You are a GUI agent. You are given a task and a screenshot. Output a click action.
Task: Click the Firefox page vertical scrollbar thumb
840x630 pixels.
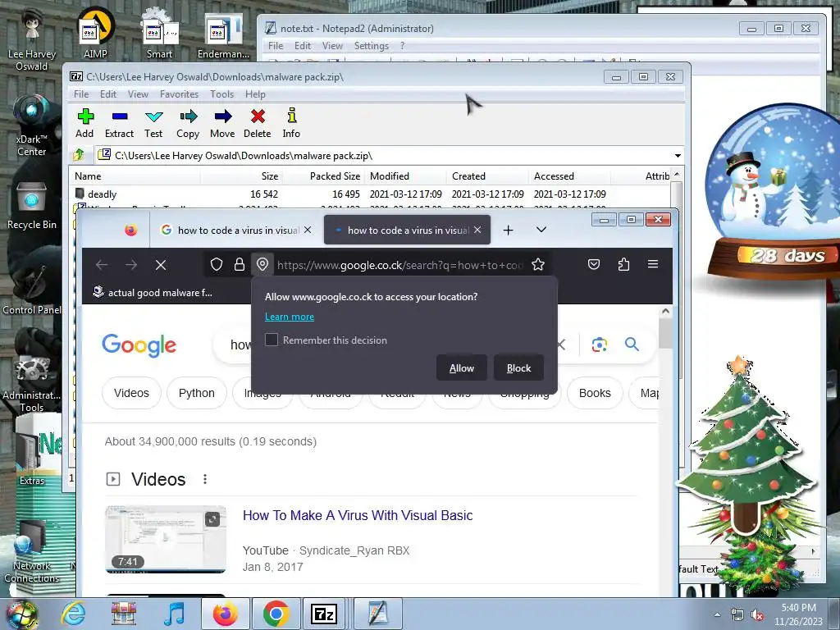pyautogui.click(x=665, y=333)
